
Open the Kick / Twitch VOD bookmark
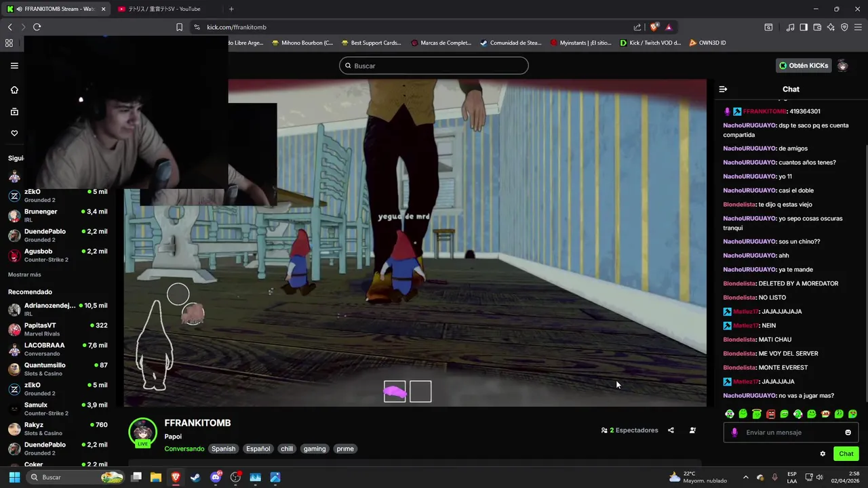[x=650, y=43]
